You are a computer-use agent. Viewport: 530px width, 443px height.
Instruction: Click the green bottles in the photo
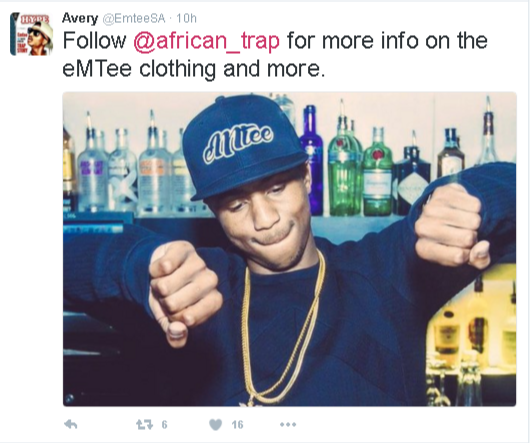pos(360,172)
